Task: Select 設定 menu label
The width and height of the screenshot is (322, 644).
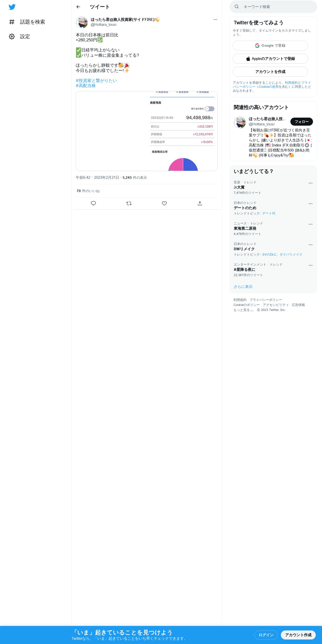Action: (x=25, y=37)
